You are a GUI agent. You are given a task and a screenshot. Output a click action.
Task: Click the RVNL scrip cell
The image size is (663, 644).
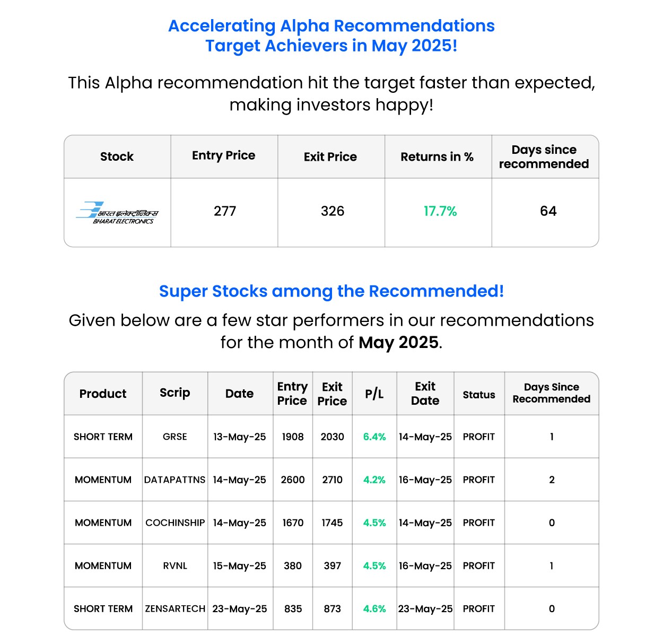click(175, 566)
